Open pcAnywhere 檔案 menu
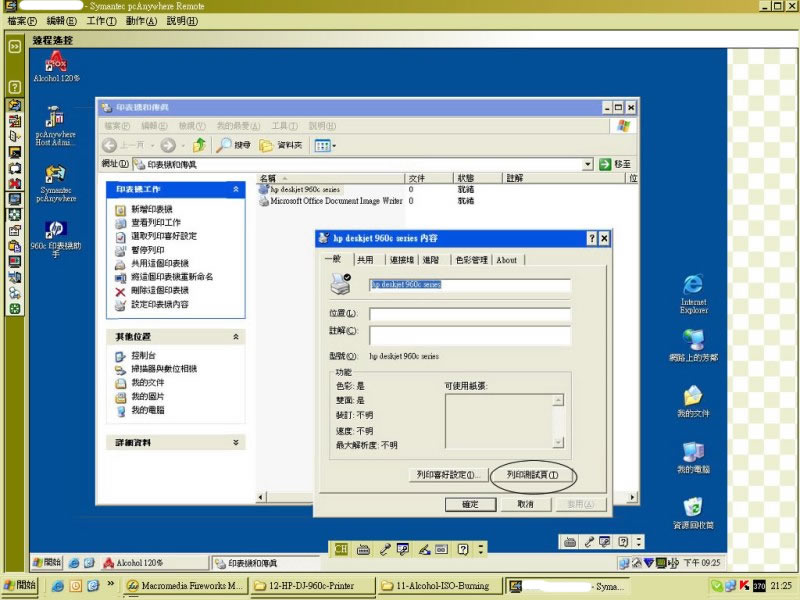The height and width of the screenshot is (600, 800). [22, 21]
